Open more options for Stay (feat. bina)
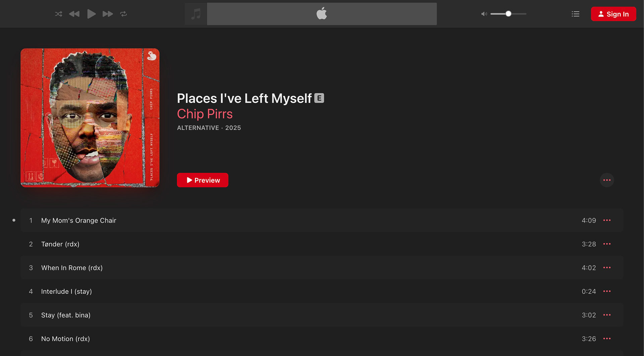The image size is (644, 356). click(x=607, y=315)
